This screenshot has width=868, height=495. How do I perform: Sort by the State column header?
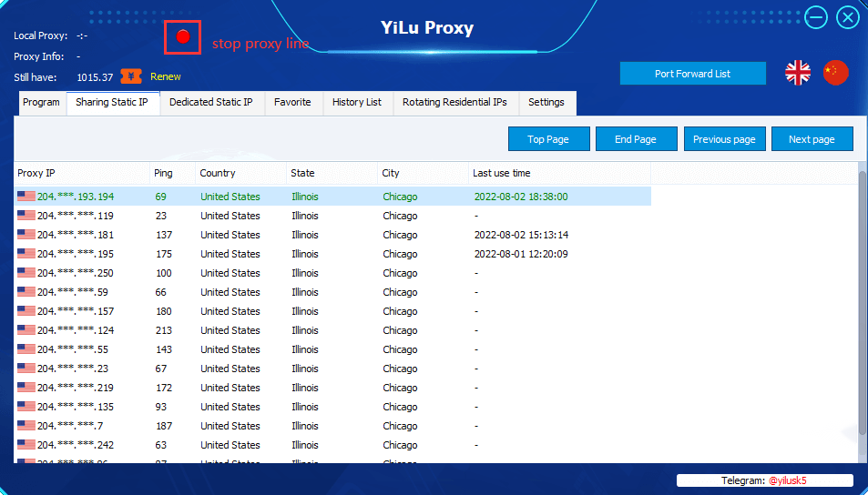(332, 173)
